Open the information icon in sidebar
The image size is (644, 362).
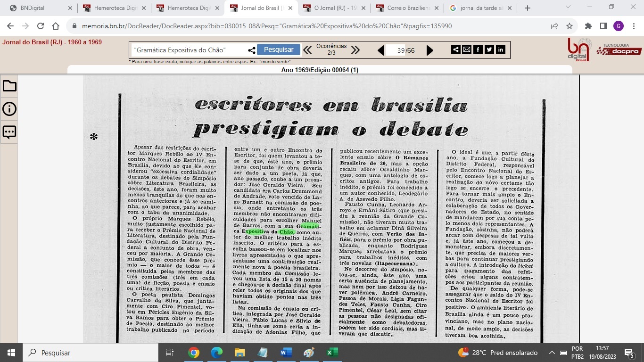click(9, 109)
